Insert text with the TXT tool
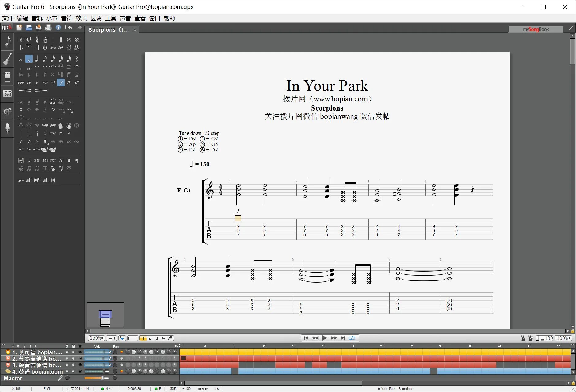Image resolution: width=576 pixels, height=392 pixels. click(53, 161)
